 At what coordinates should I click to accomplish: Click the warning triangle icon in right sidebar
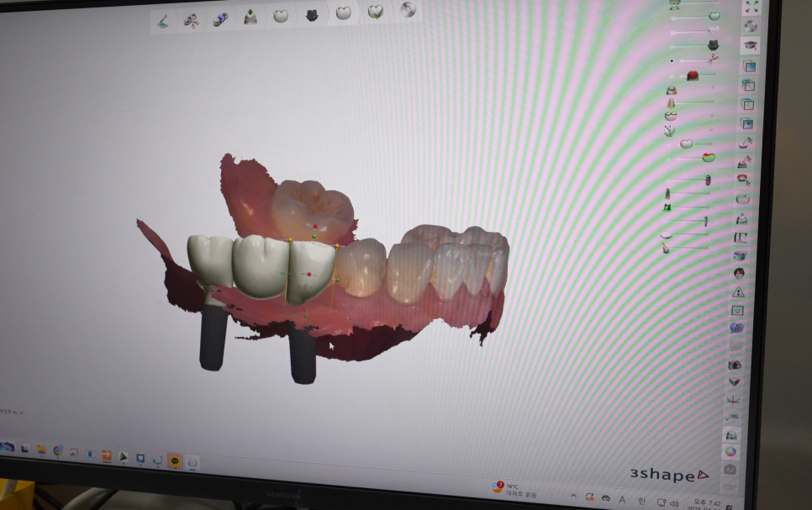point(738,292)
